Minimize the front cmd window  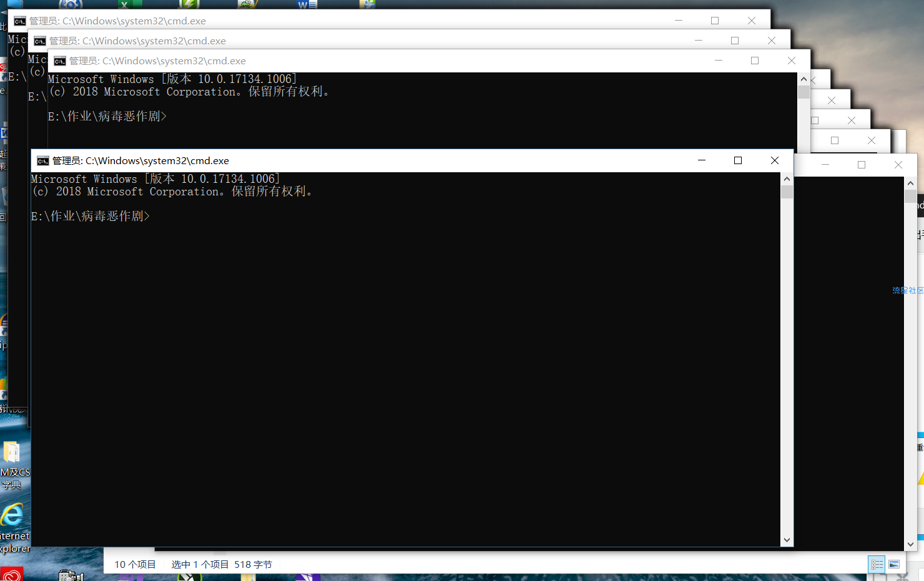(702, 160)
